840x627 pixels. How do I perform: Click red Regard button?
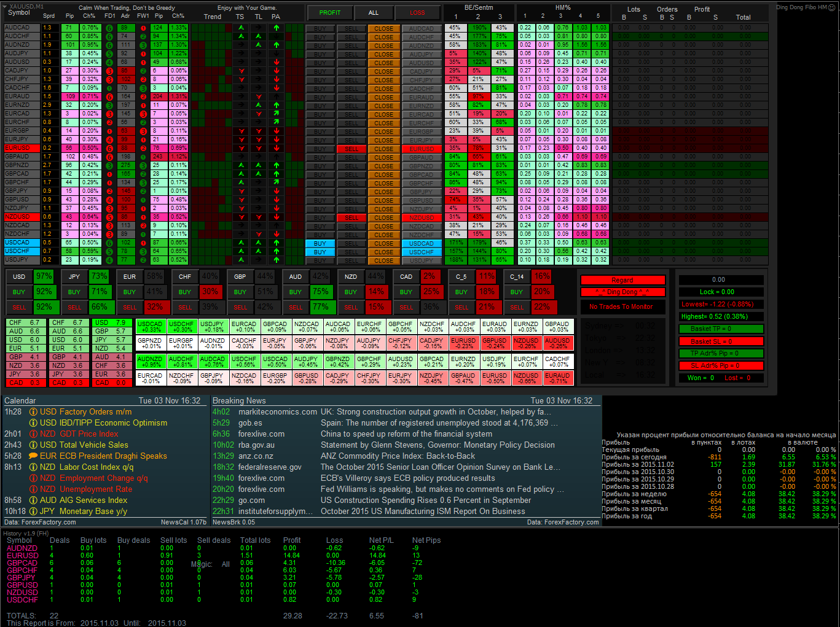[622, 280]
